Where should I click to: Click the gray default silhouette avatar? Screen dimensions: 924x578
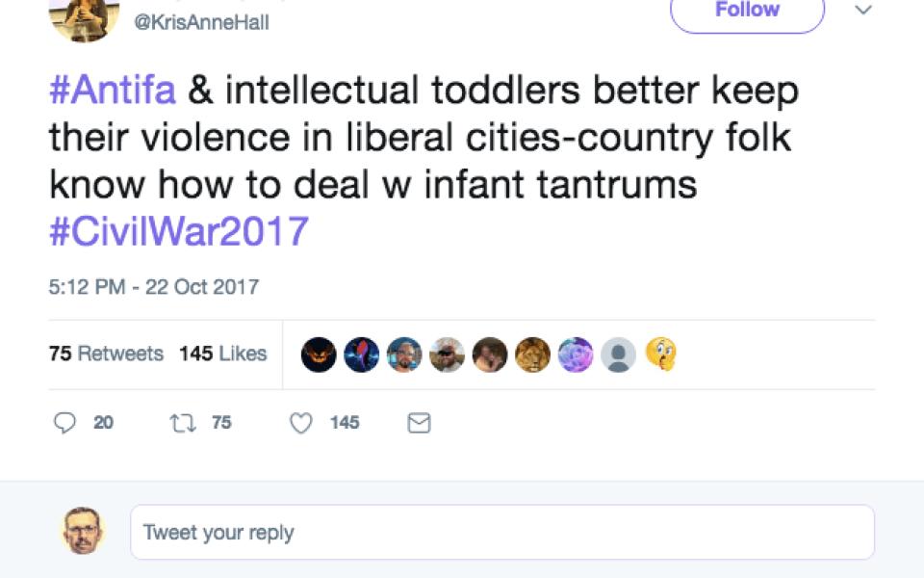[618, 355]
